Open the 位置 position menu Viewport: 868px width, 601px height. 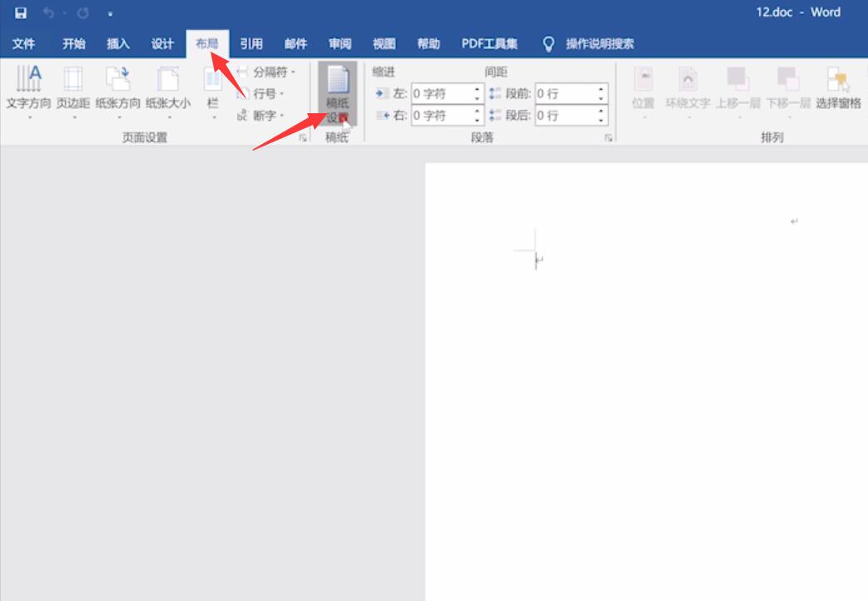(643, 93)
